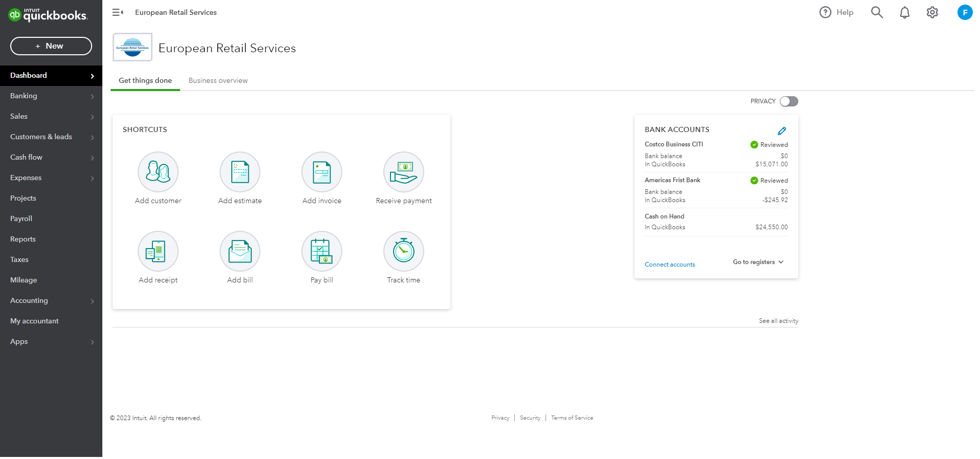
Task: Expand the Banking submenu chevron
Action: tap(92, 96)
